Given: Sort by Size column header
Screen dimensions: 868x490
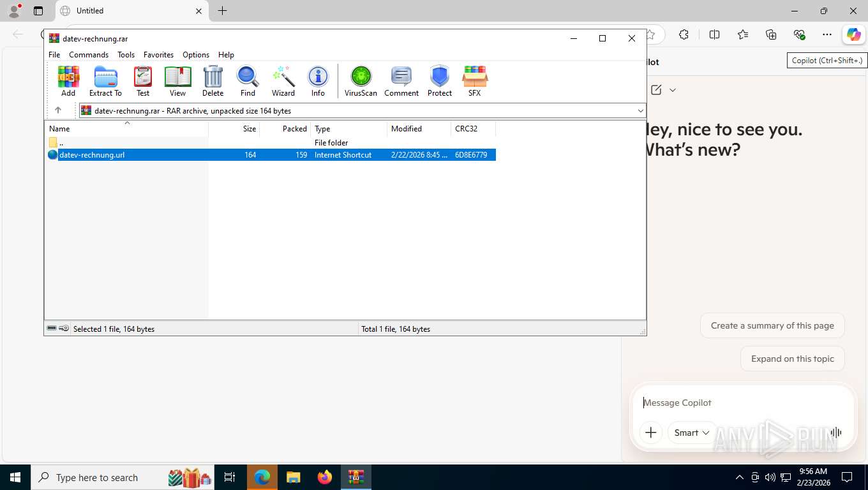Looking at the screenshot, I should (x=234, y=128).
